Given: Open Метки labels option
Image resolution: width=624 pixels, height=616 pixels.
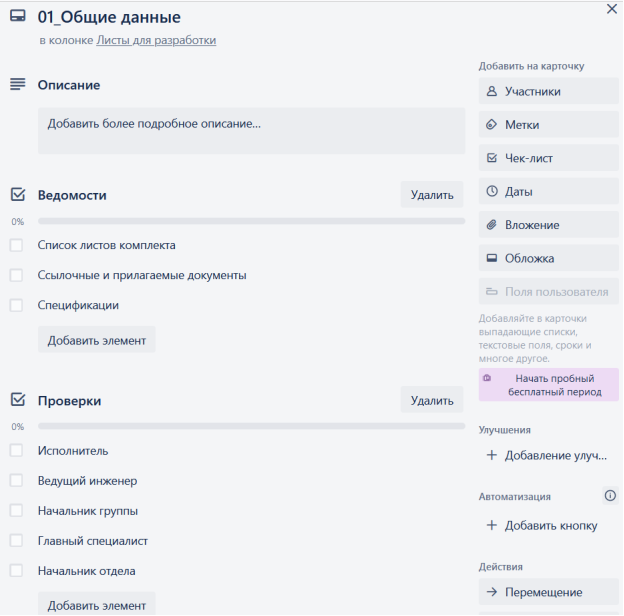Looking at the screenshot, I should coord(548,125).
